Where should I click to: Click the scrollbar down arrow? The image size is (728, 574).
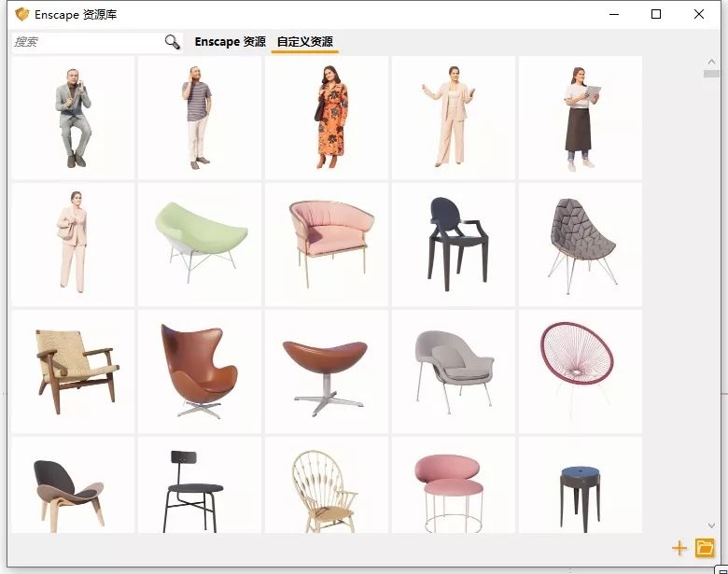[711, 525]
